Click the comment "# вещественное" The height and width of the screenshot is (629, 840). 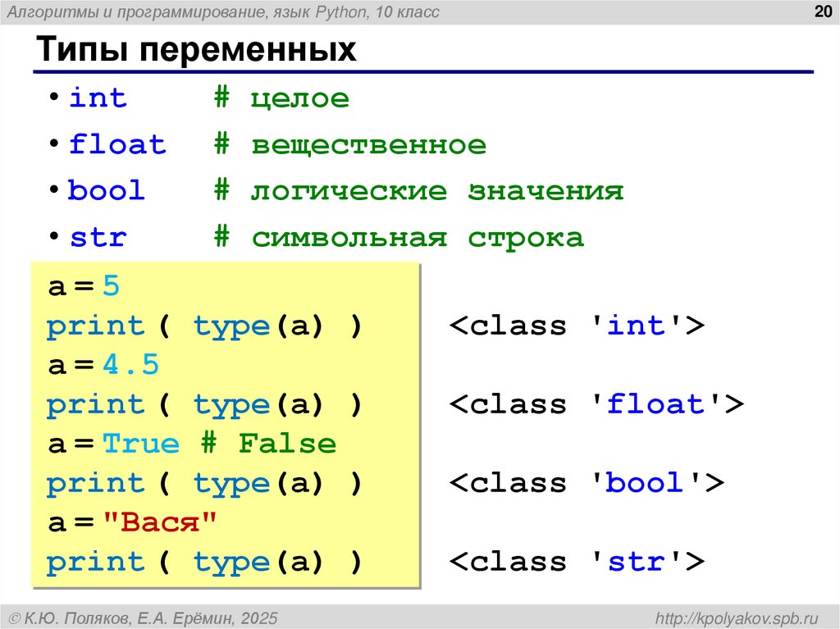349,144
